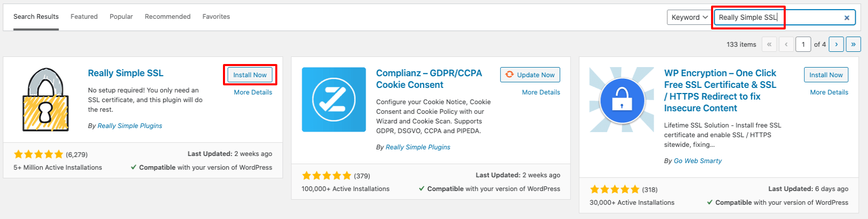This screenshot has width=868, height=219.
Task: Click the current page number box
Action: click(x=803, y=44)
